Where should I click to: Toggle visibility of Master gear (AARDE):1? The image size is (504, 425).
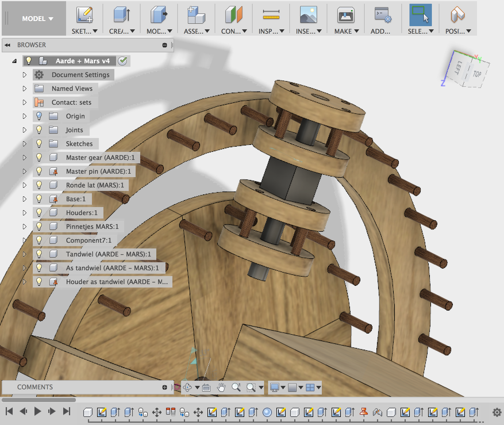tap(39, 157)
